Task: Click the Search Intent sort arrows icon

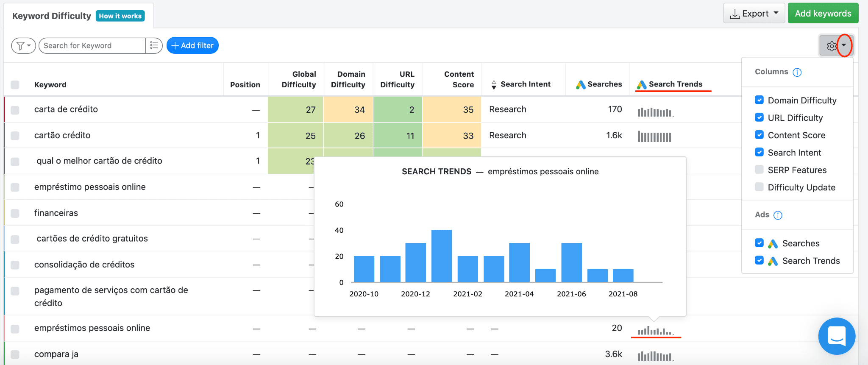Action: (494, 85)
